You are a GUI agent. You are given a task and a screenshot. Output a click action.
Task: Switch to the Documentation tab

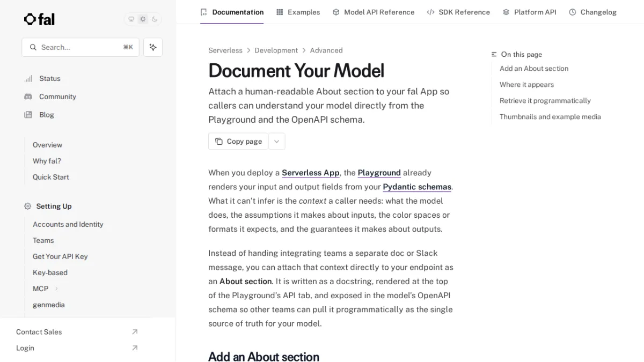tap(232, 12)
